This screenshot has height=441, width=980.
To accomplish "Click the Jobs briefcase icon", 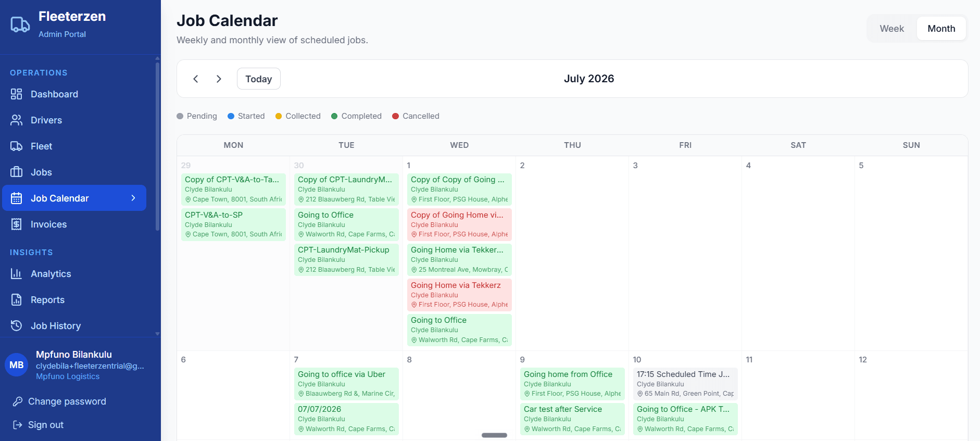I will point(17,172).
